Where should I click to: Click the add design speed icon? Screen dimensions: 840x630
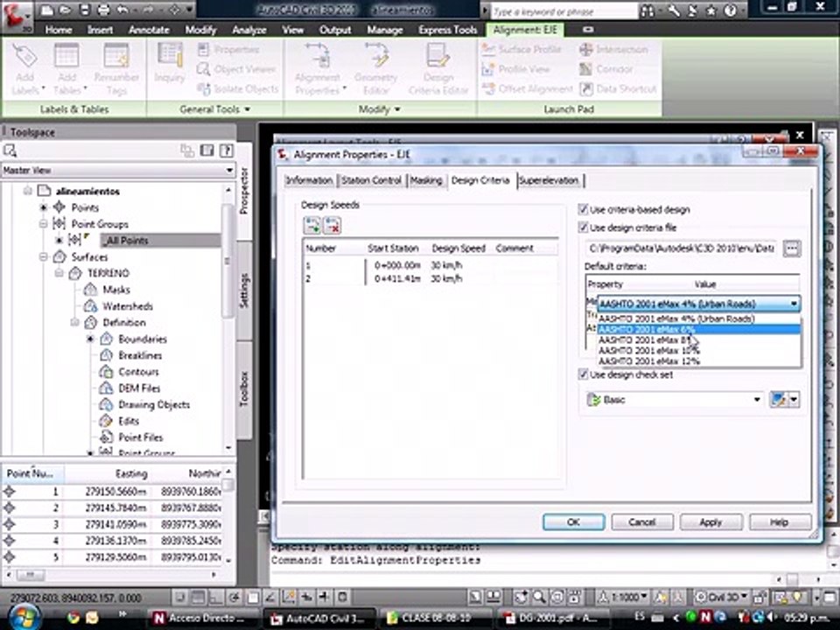(x=312, y=226)
